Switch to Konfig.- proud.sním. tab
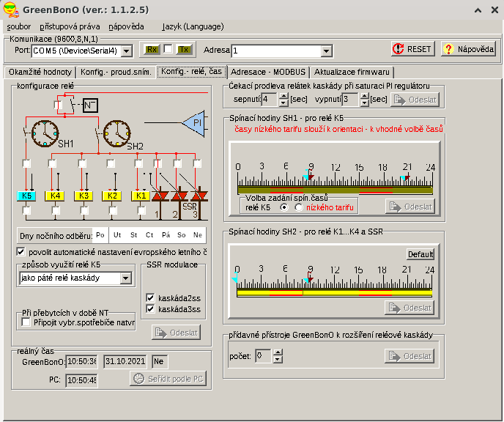504x422 pixels. point(116,72)
